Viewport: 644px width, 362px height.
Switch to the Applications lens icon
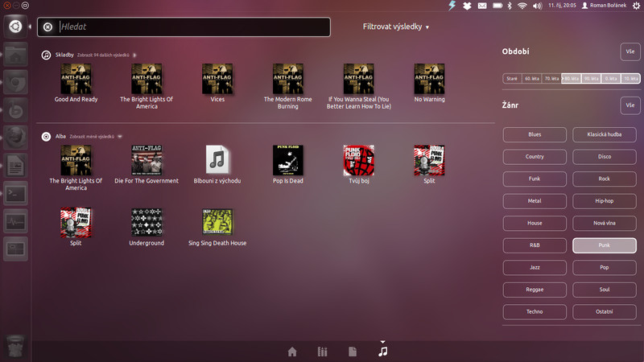(323, 352)
